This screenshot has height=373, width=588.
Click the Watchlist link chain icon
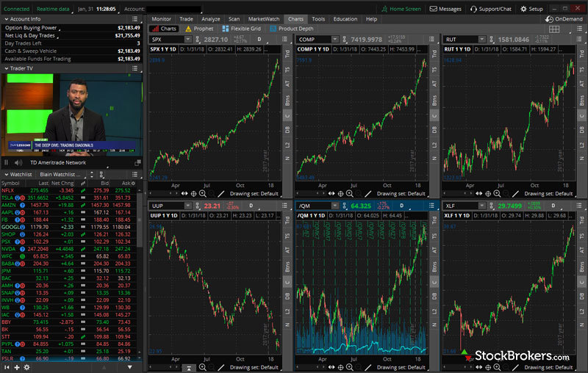pyautogui.click(x=101, y=175)
